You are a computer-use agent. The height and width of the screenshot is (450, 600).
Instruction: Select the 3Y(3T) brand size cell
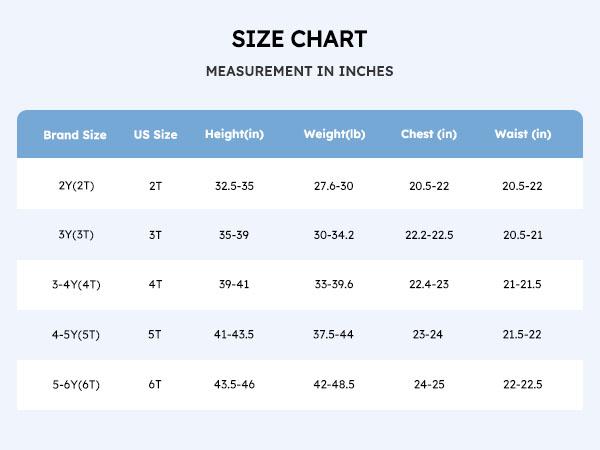pos(76,235)
